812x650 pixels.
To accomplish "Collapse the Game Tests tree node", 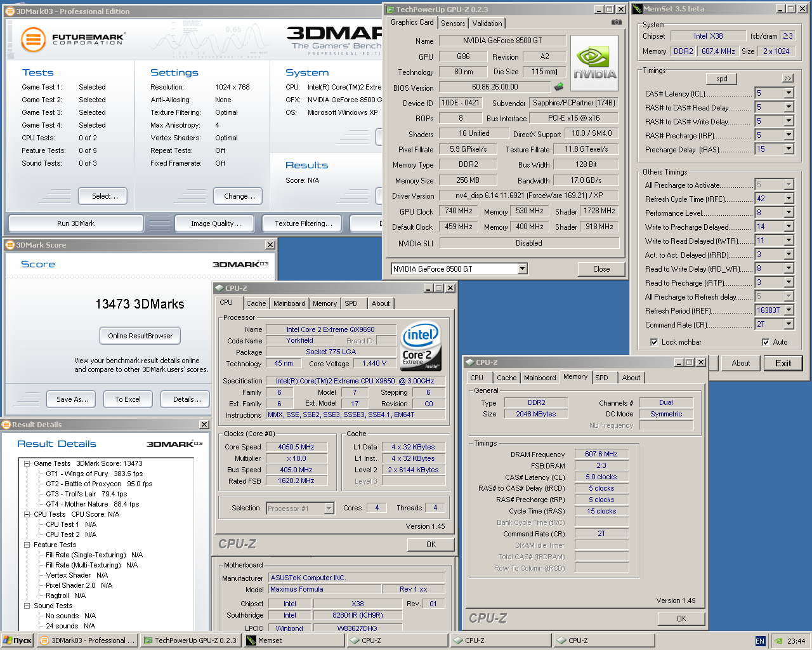I will pyautogui.click(x=27, y=463).
